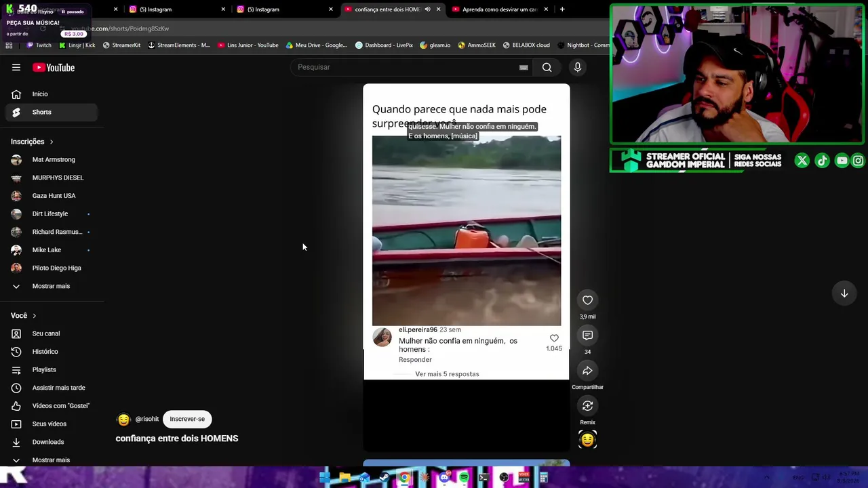Go to the YouTube home logo
Image resolution: width=868 pixels, height=488 pixels.
pos(54,67)
